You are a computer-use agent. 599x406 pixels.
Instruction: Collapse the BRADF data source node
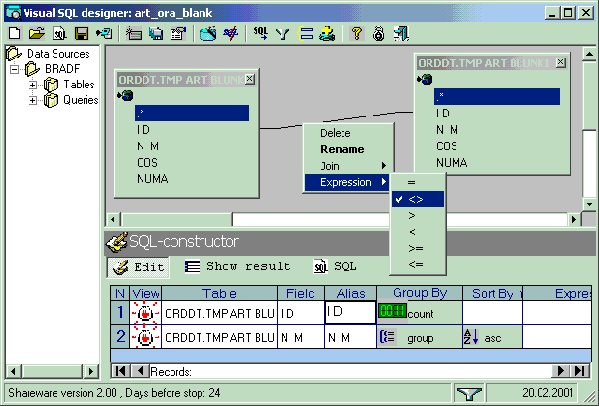point(15,69)
